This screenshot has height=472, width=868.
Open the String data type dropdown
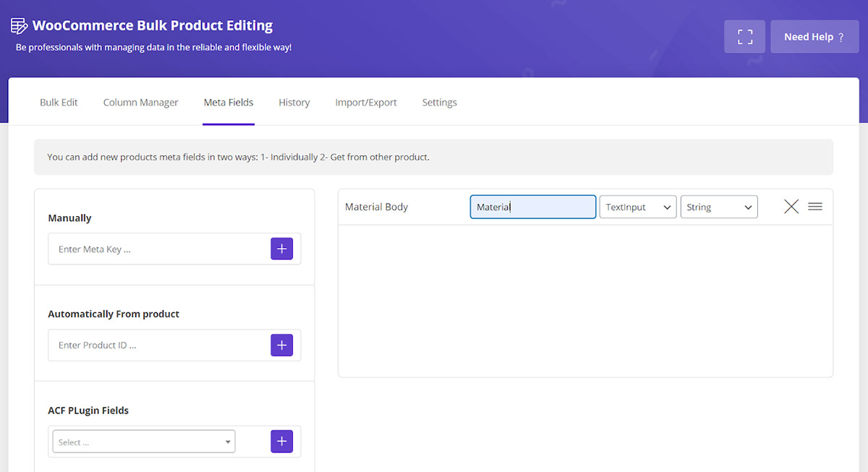coord(718,207)
